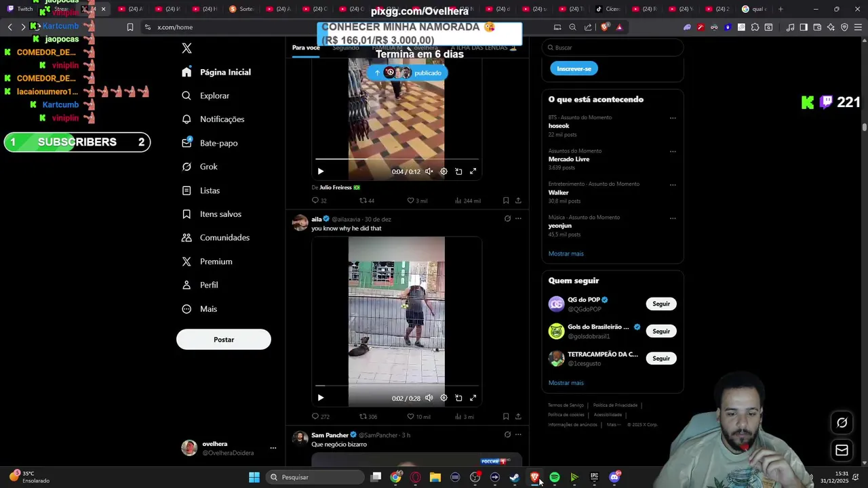
Task: Open a new browser tab
Action: (781, 9)
